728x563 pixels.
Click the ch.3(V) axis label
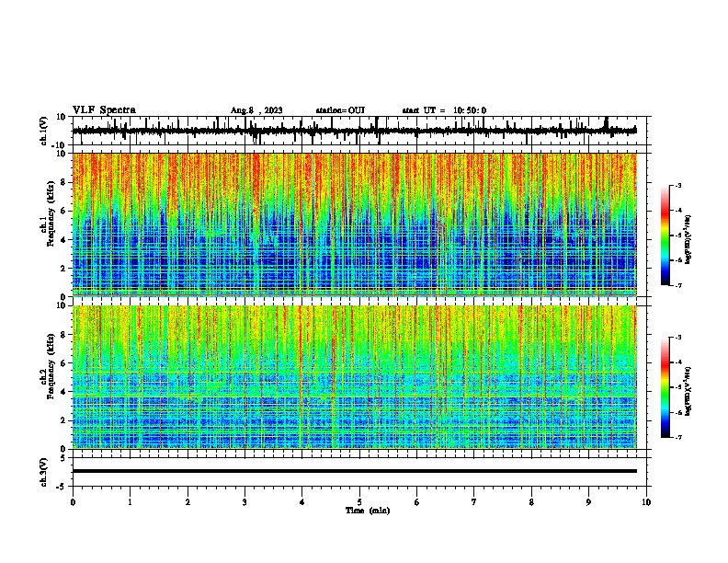pyautogui.click(x=44, y=472)
